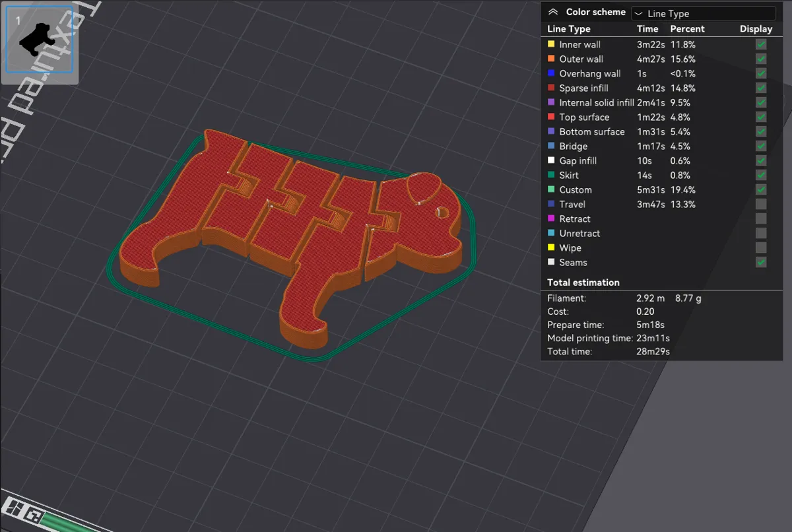Collapse the Color scheme panel with double chevron

[553, 12]
